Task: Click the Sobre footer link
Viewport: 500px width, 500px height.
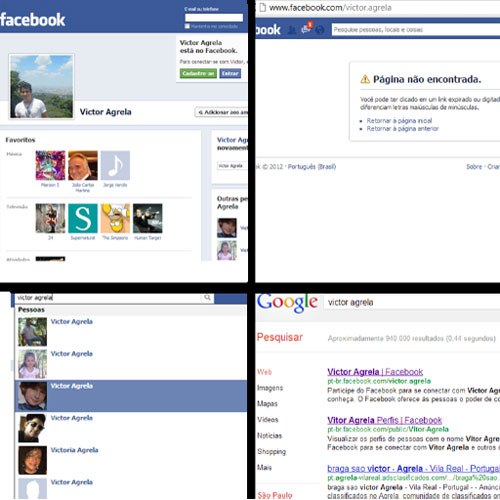Action: 474,167
